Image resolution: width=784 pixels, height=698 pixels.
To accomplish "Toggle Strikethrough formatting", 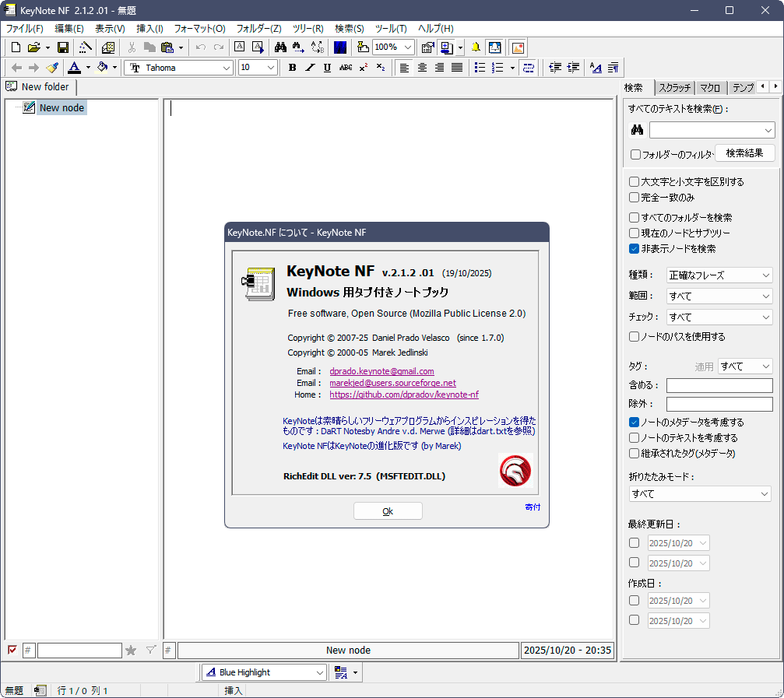I will (346, 68).
